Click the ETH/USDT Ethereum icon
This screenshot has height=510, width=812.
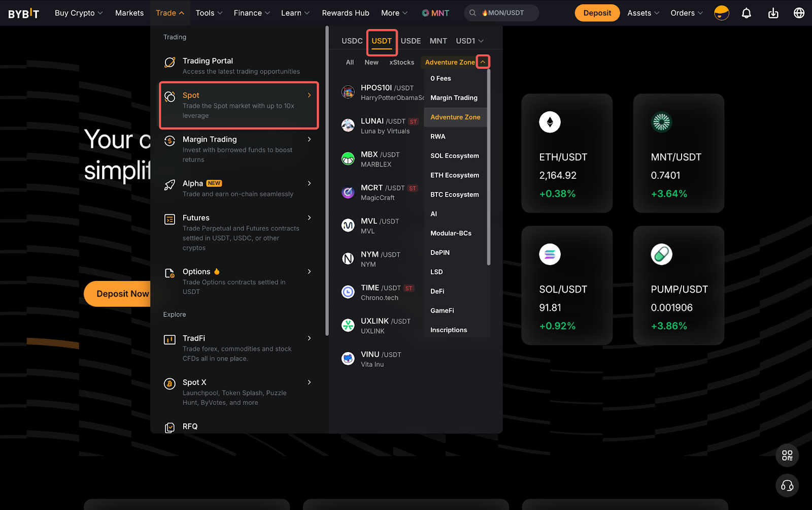click(550, 122)
